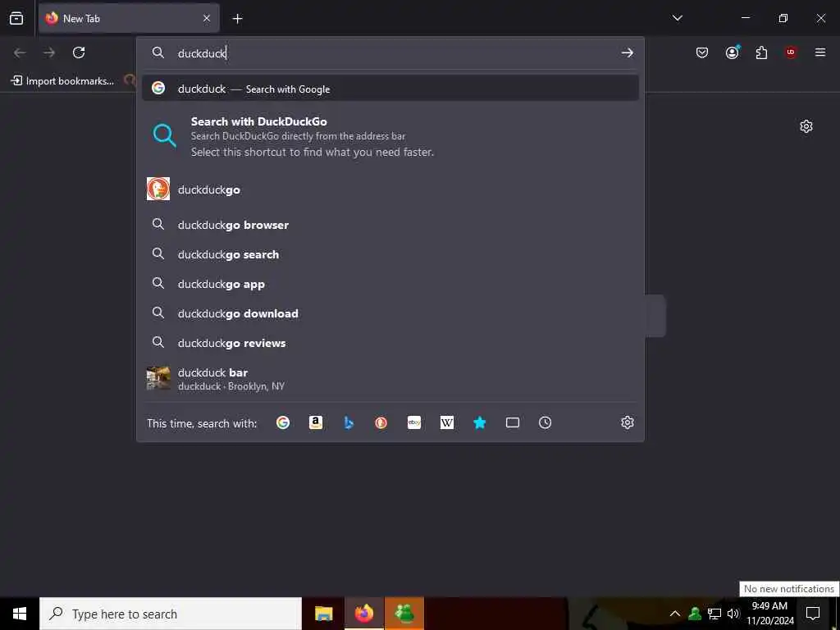Close the New Tab tab
The image size is (840, 630).
pyautogui.click(x=207, y=18)
